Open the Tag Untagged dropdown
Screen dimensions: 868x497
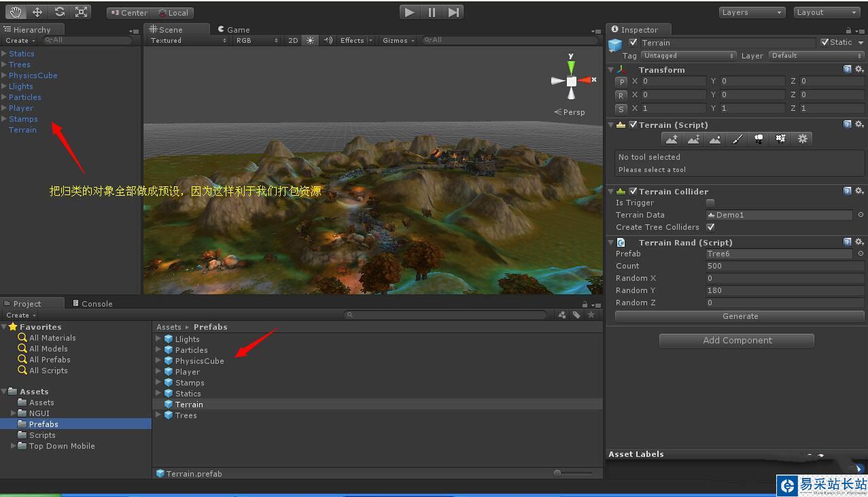(689, 56)
